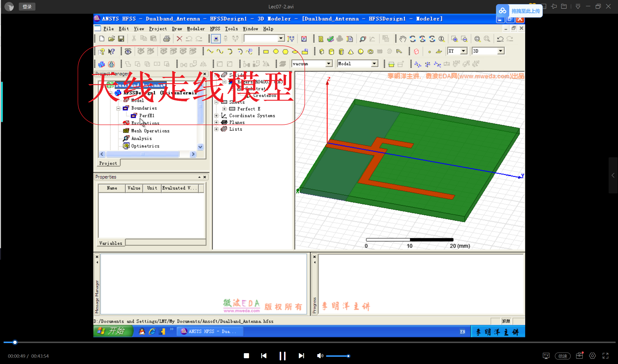Open the Model type dropdown
Screen dimensions: 618x364
(374, 64)
